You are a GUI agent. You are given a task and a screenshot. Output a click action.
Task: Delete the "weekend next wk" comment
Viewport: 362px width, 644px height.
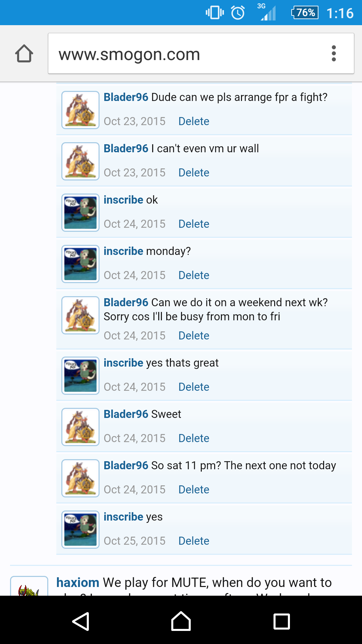pyautogui.click(x=194, y=335)
